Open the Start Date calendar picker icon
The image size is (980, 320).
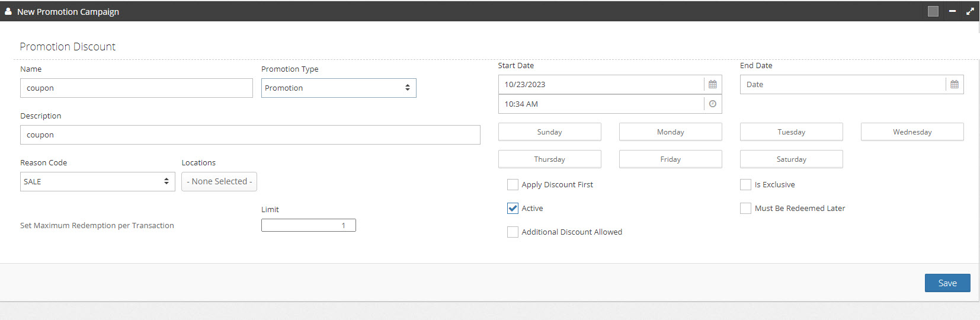click(x=713, y=85)
